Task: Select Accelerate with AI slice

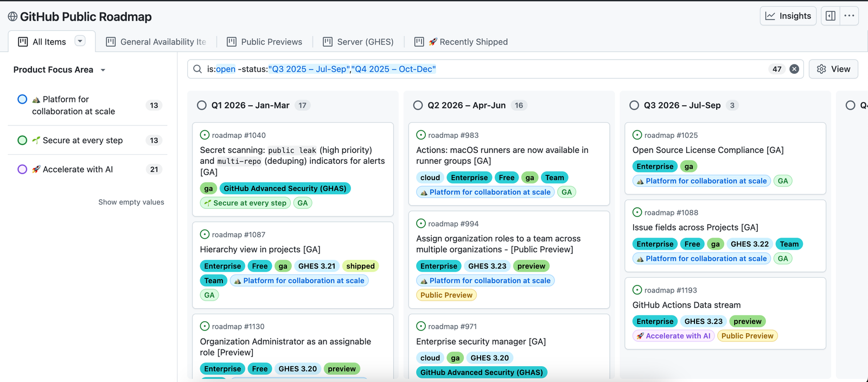Action: point(87,169)
